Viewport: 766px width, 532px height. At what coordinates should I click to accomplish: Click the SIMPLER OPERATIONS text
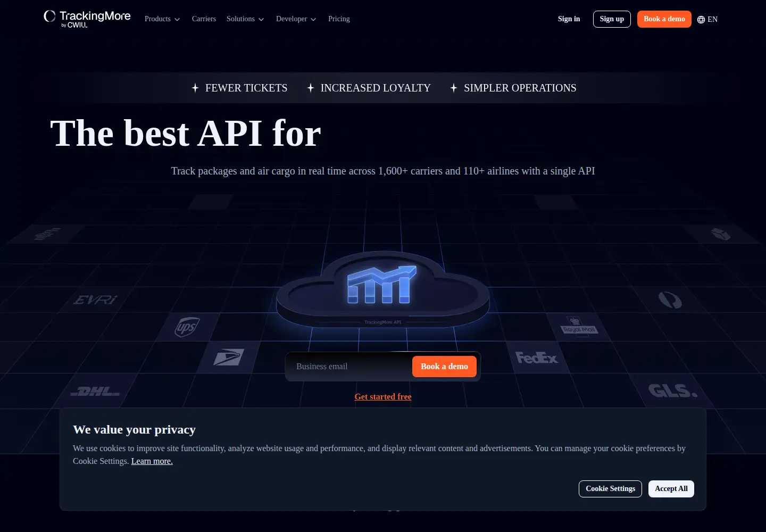tap(520, 88)
